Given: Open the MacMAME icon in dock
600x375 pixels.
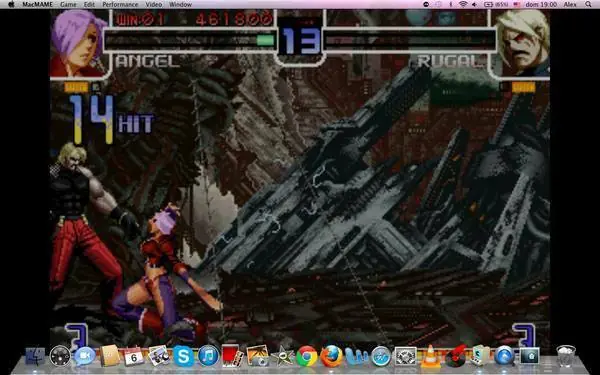Looking at the screenshot, I should (x=479, y=356).
